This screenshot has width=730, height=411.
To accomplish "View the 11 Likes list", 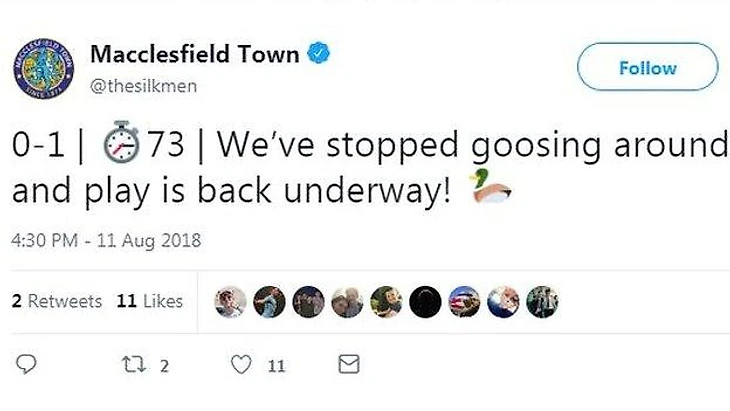I will pos(149,301).
